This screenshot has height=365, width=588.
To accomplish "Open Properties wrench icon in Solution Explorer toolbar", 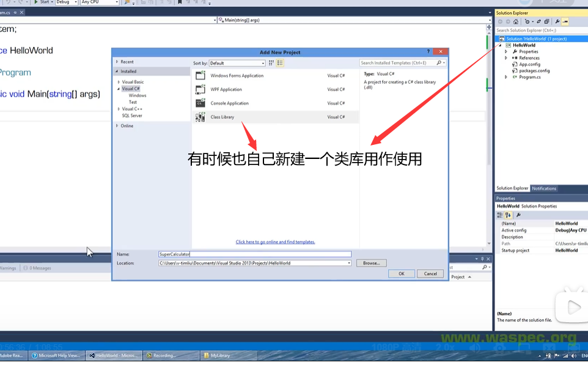I will click(557, 22).
